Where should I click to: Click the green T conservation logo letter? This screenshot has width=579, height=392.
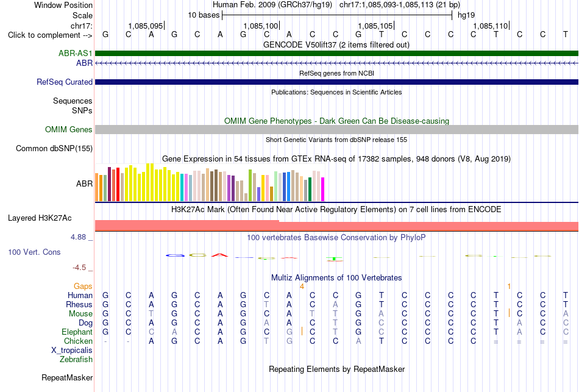pyautogui.click(x=334, y=258)
